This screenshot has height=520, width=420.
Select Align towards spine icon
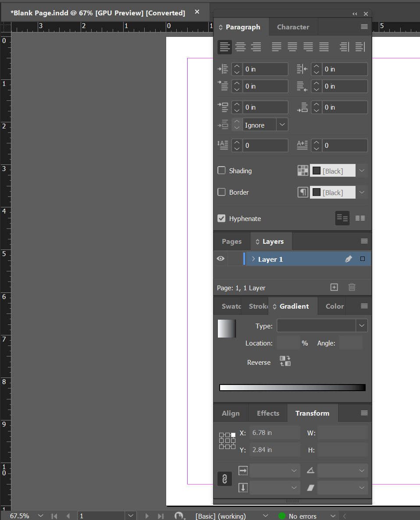(344, 47)
